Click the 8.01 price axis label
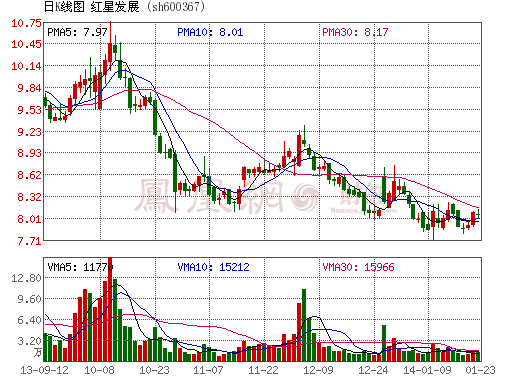Image resolution: width=530 pixels, height=391 pixels. (x=29, y=219)
